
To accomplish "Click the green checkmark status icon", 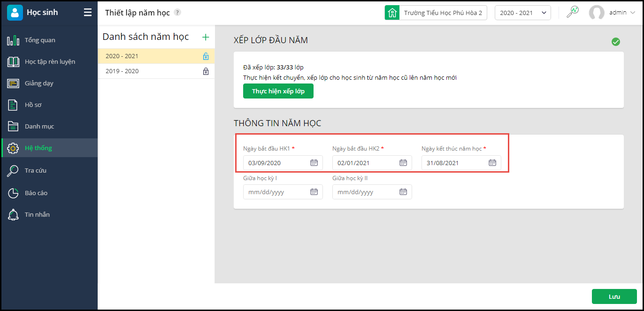I will point(616,42).
